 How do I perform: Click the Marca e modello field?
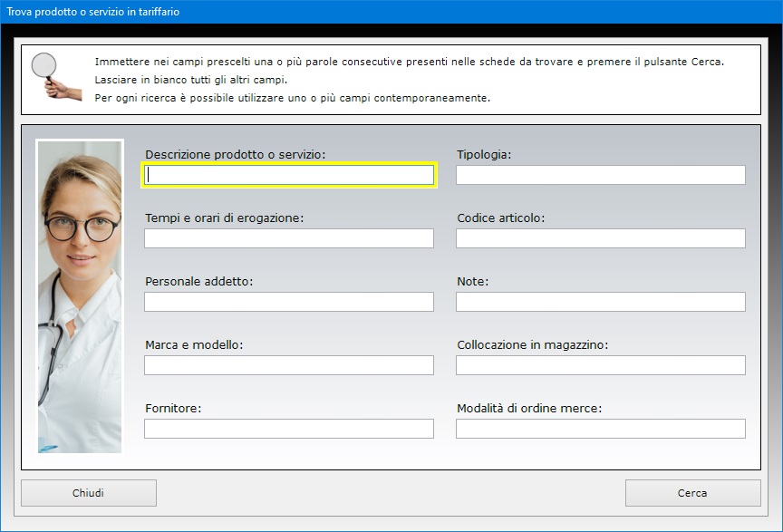tap(289, 365)
